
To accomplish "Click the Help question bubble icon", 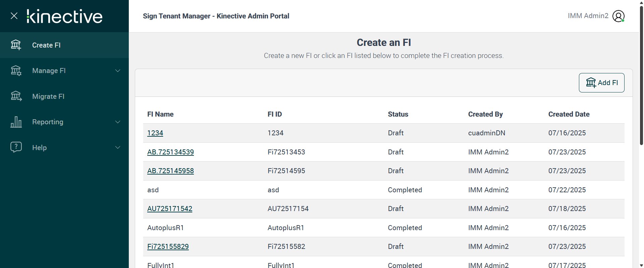I will coord(16,147).
